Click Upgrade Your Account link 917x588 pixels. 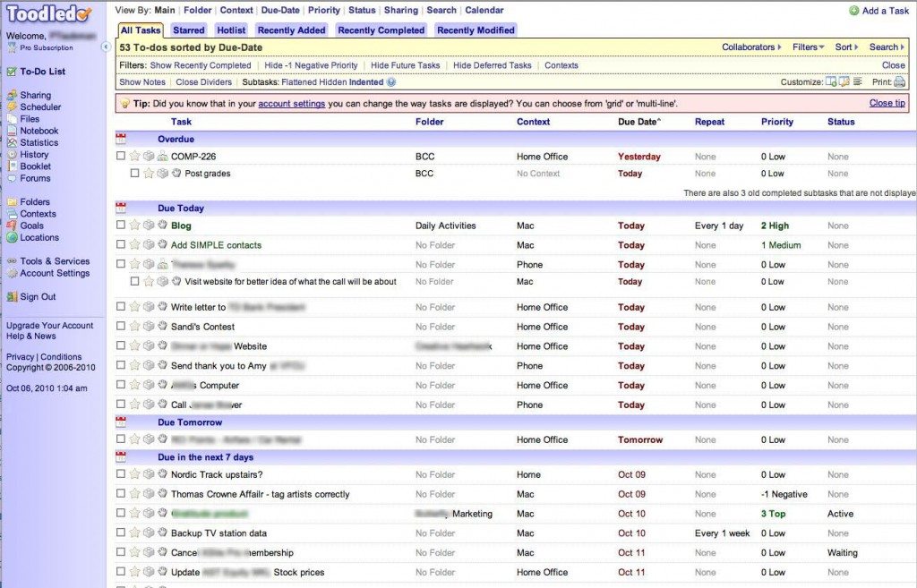50,326
